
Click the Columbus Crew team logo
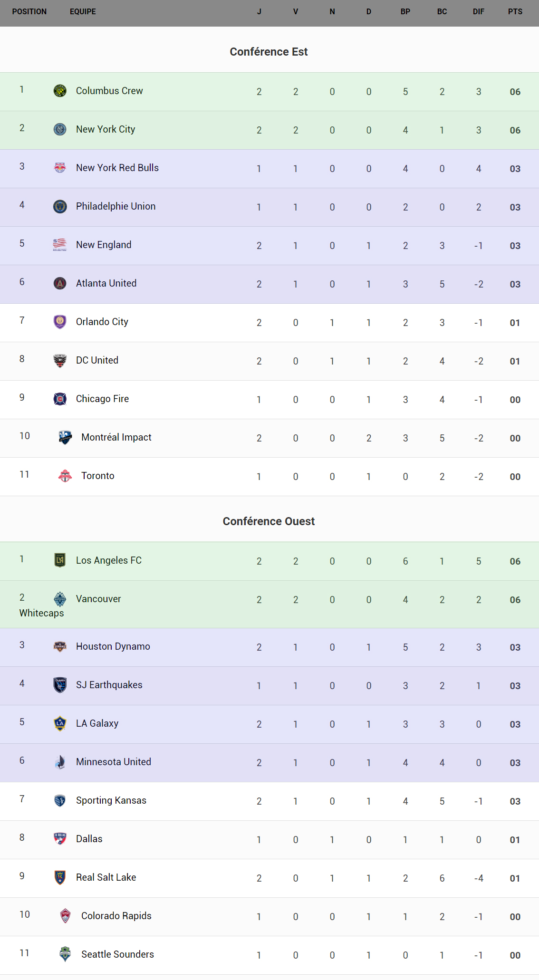click(x=60, y=91)
